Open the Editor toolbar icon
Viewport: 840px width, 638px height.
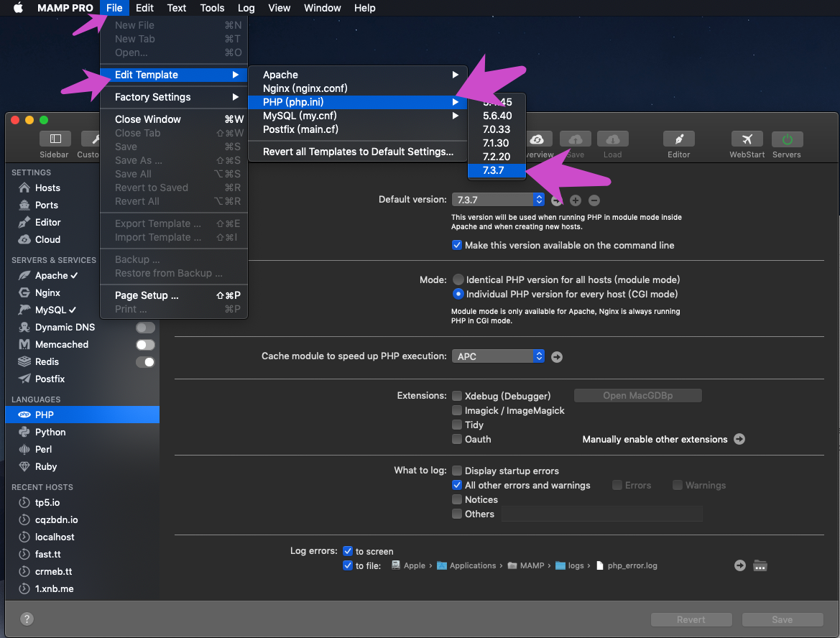(x=679, y=139)
